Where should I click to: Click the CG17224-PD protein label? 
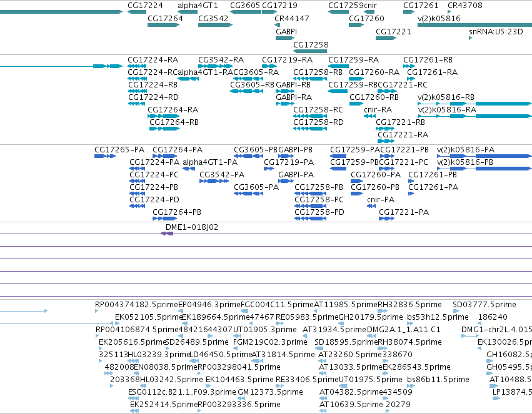pos(154,200)
